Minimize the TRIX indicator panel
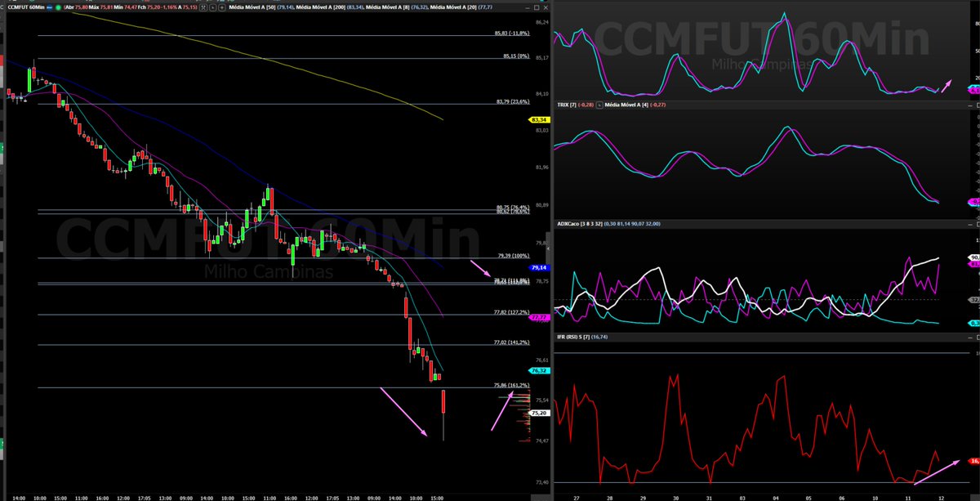This screenshot has width=980, height=501. click(969, 105)
